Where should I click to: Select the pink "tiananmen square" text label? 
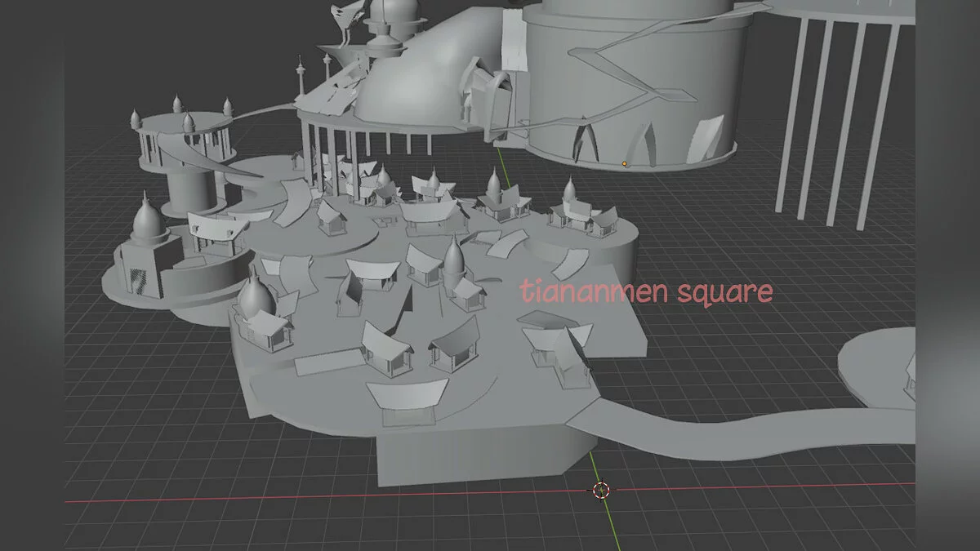(647, 291)
